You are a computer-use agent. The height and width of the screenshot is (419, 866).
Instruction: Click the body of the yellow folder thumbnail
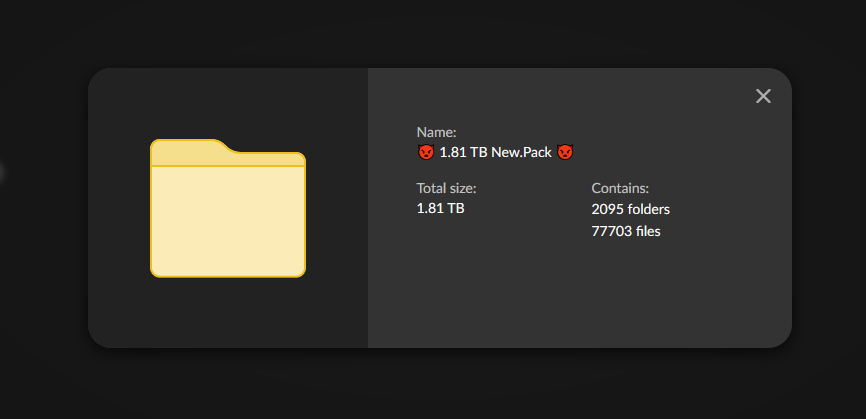click(228, 221)
